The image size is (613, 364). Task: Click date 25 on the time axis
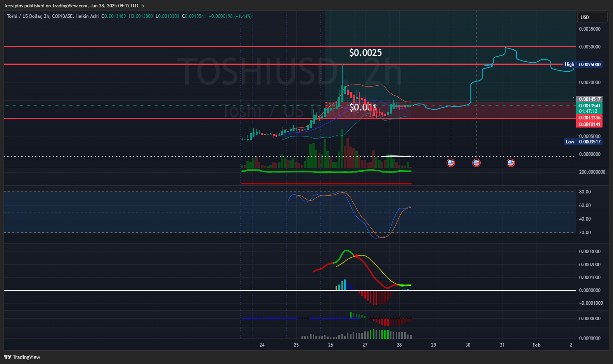click(296, 345)
